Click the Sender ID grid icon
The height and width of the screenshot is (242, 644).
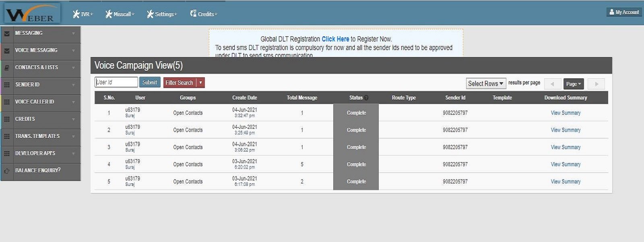7,85
